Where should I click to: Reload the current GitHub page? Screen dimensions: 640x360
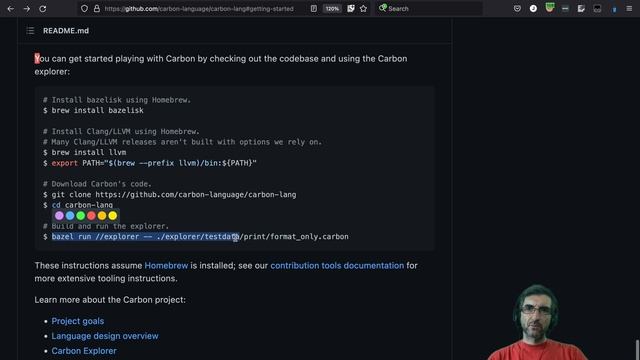coord(42,9)
